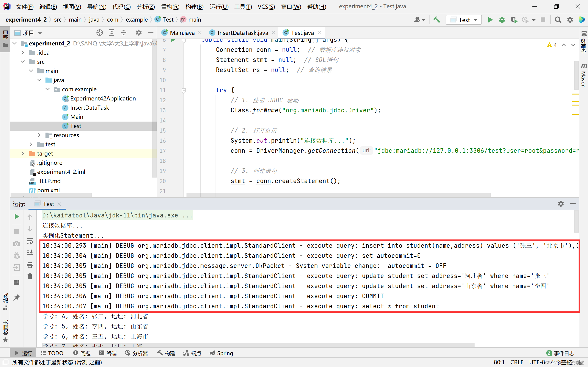The image size is (588, 367).
Task: Expand the resources folder
Action: click(39, 135)
